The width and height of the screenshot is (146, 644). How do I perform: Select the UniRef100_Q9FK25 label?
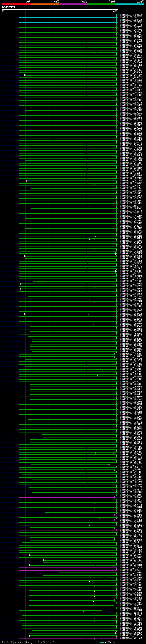click(x=131, y=75)
